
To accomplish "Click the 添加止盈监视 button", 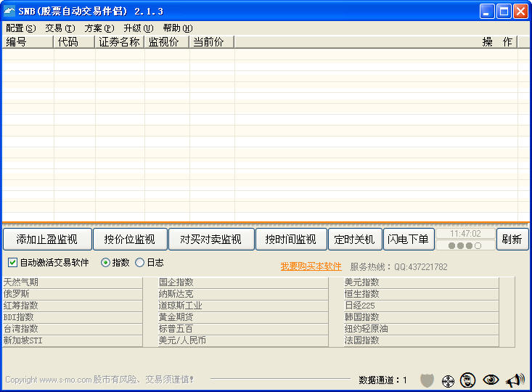I will 46,240.
